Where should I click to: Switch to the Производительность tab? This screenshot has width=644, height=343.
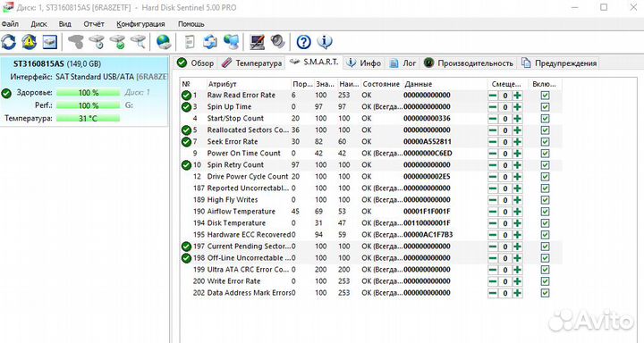(469, 63)
